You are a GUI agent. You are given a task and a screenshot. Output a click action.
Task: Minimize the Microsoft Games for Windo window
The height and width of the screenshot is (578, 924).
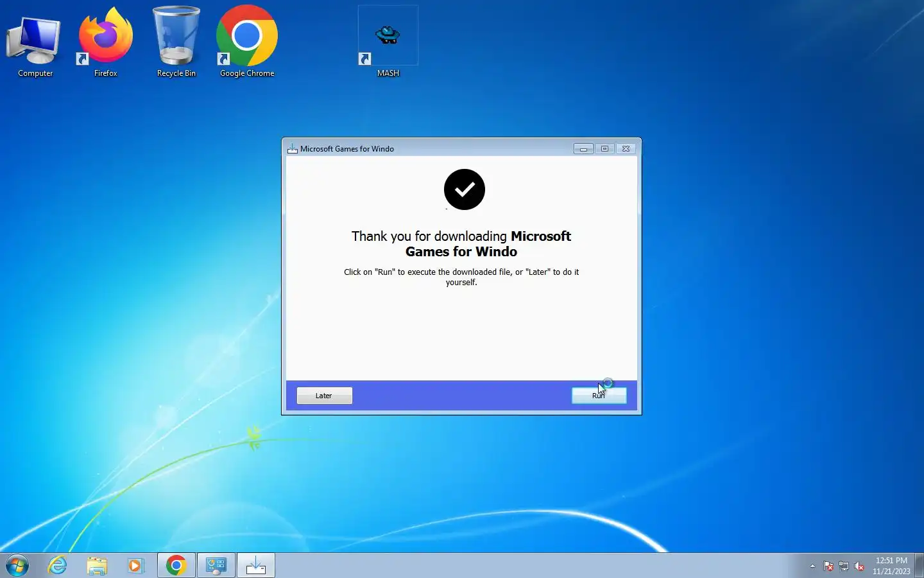pos(583,148)
